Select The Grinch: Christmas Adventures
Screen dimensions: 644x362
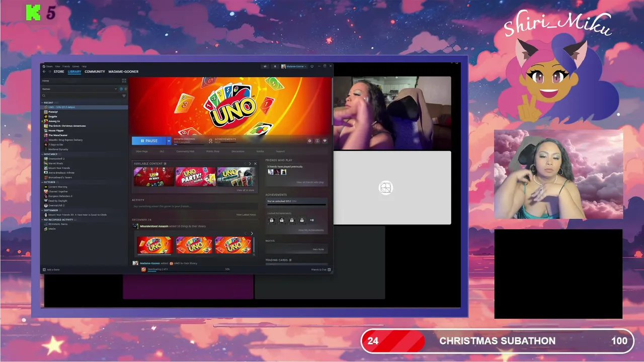[67, 126]
